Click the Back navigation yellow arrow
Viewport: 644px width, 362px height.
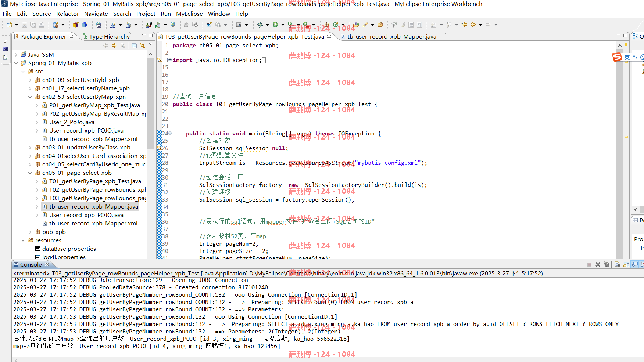pos(473,25)
